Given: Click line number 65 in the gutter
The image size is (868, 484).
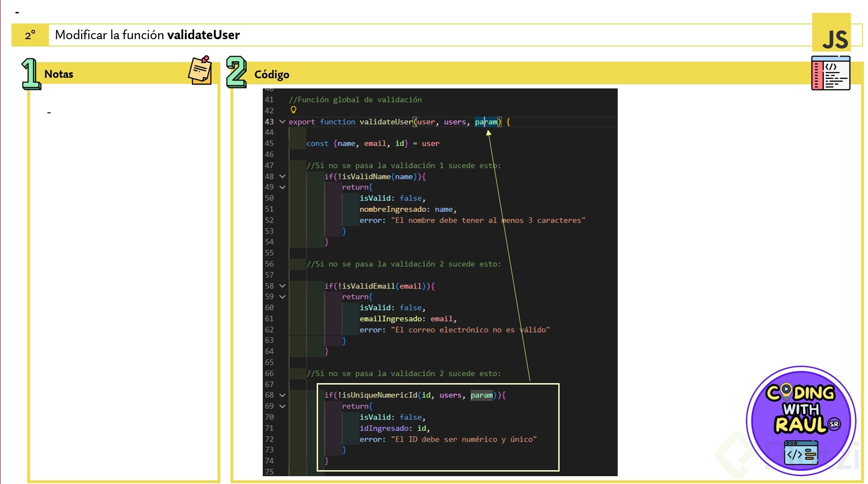Looking at the screenshot, I should point(269,363).
